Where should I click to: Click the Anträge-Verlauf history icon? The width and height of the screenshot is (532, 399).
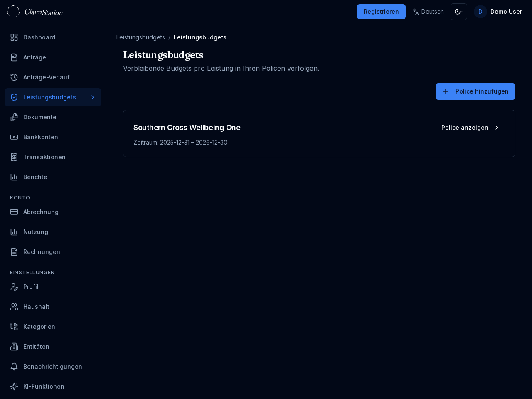[x=14, y=77]
